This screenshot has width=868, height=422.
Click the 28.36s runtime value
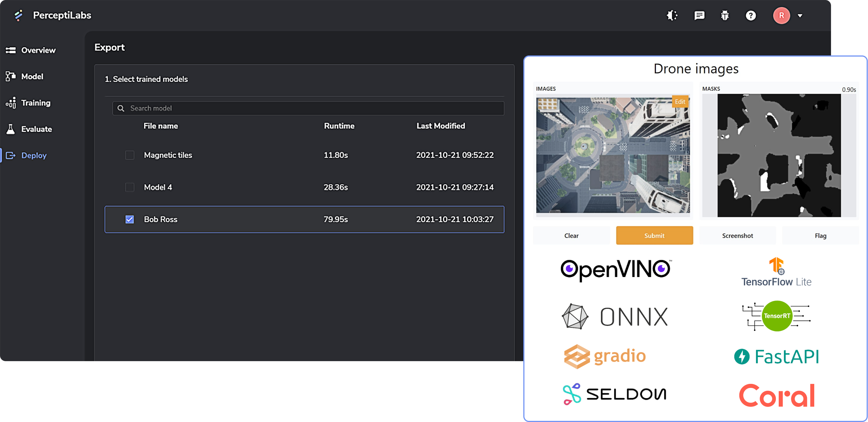[336, 187]
